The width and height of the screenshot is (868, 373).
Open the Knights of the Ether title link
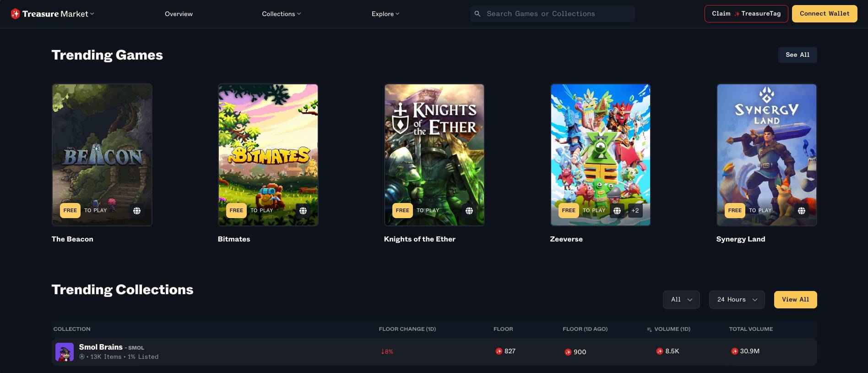[x=420, y=239]
